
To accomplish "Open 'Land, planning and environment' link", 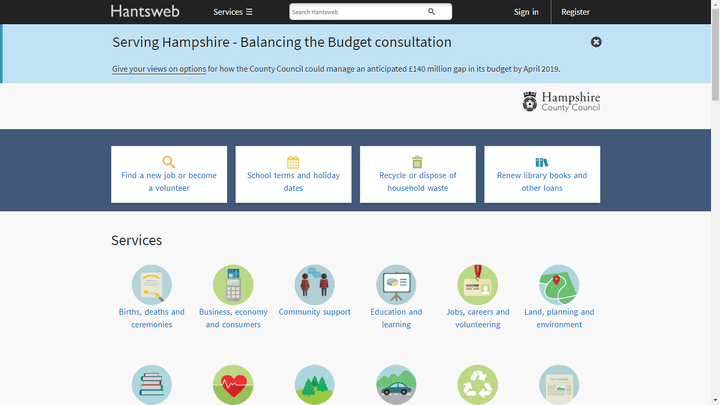I will [559, 318].
